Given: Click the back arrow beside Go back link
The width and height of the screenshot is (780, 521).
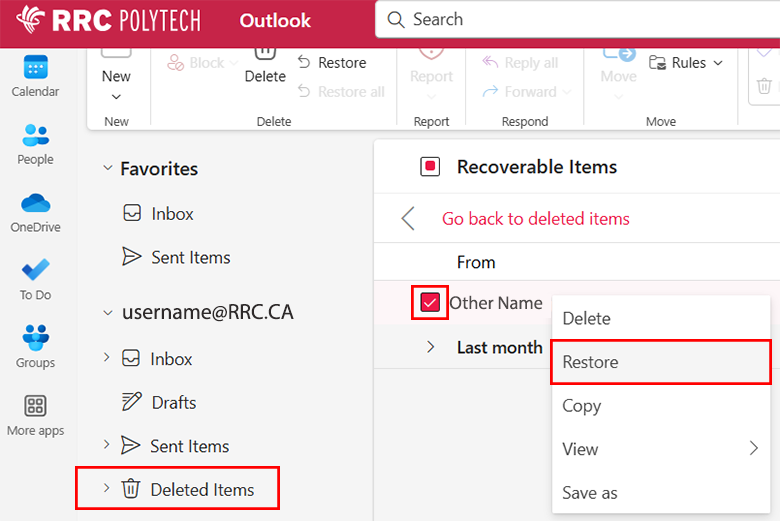Looking at the screenshot, I should (x=408, y=219).
